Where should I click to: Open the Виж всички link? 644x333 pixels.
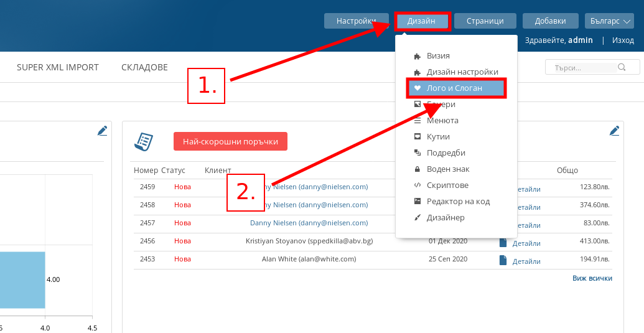coord(592,278)
